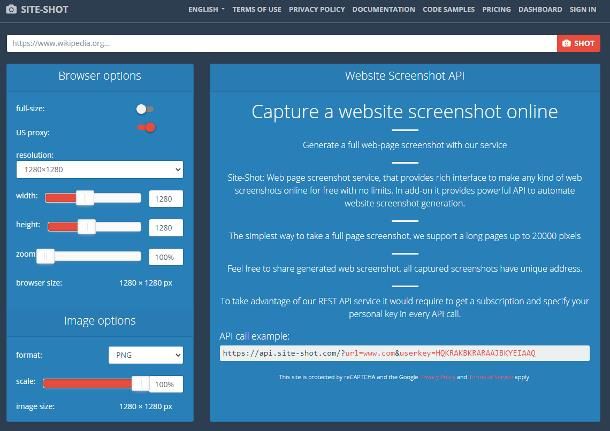Focus the URL input field

pyautogui.click(x=282, y=43)
